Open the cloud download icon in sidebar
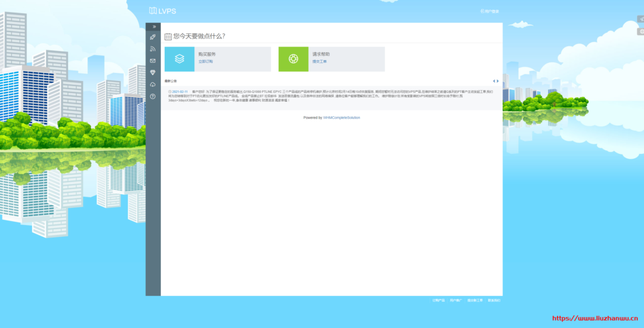644x328 pixels. [x=153, y=85]
